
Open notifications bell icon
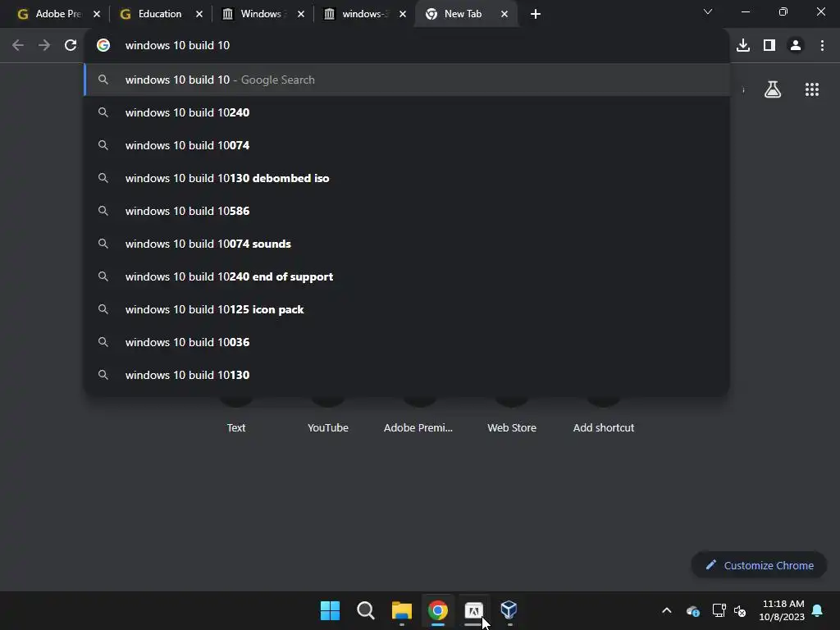pos(818,610)
